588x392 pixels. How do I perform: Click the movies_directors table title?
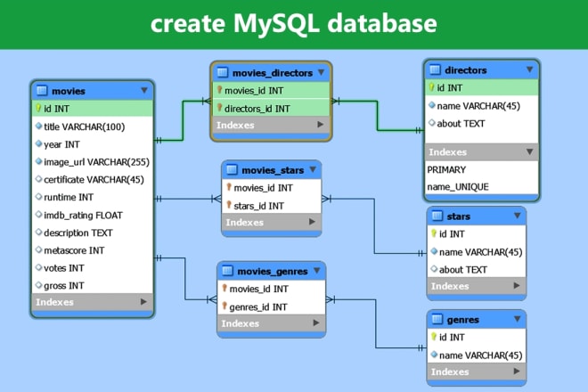pyautogui.click(x=273, y=73)
